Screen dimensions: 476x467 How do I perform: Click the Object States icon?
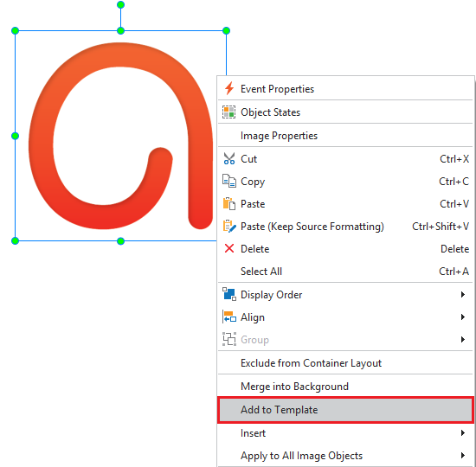pos(228,112)
